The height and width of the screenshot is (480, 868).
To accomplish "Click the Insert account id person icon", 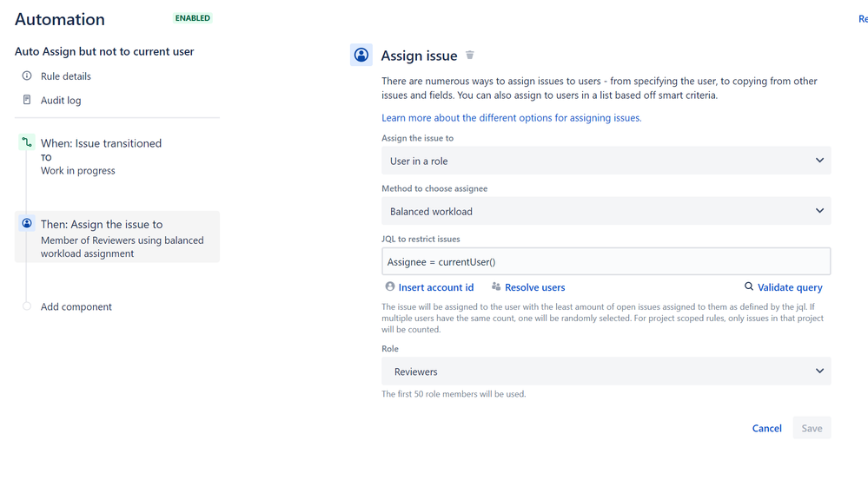I will (x=390, y=286).
